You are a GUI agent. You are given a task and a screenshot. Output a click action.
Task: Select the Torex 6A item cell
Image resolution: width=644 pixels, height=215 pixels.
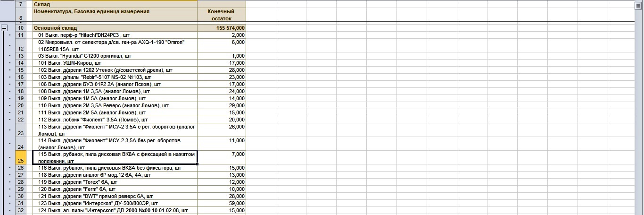click(115, 182)
